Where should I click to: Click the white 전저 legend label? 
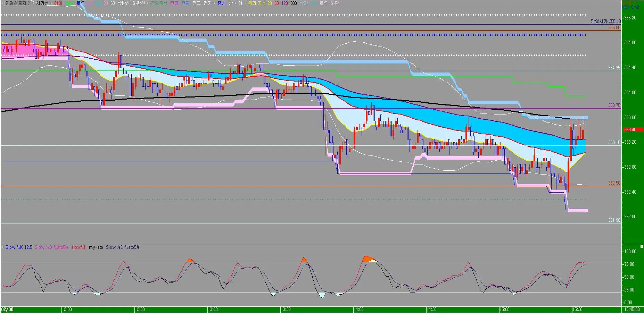pos(208,3)
